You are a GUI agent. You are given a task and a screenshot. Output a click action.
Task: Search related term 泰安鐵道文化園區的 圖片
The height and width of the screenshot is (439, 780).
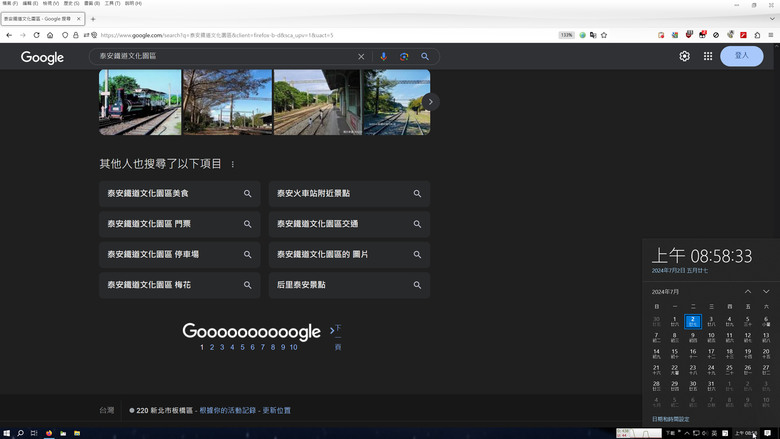pyautogui.click(x=349, y=255)
